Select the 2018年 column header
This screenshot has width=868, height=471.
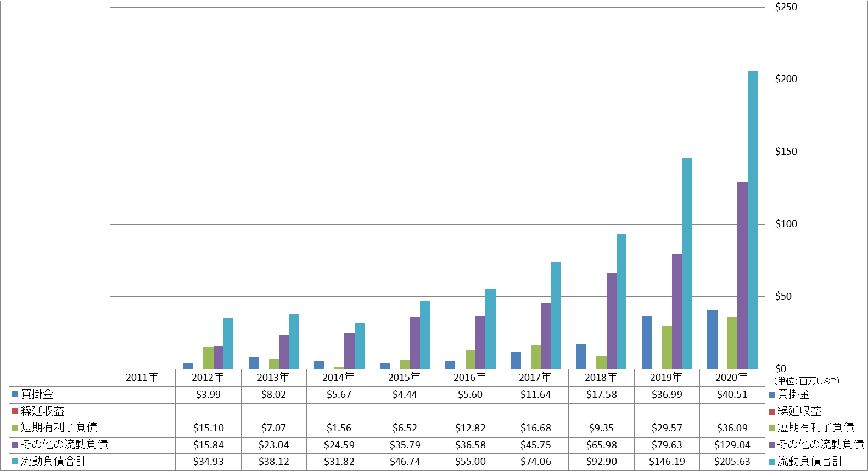coord(601,377)
